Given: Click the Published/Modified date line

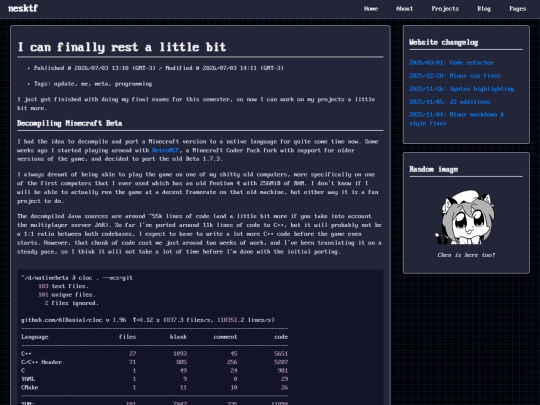Looking at the screenshot, I should pyautogui.click(x=159, y=68).
